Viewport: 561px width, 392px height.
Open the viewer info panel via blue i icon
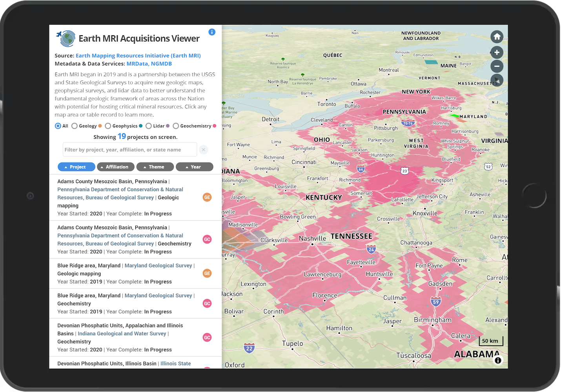[212, 32]
